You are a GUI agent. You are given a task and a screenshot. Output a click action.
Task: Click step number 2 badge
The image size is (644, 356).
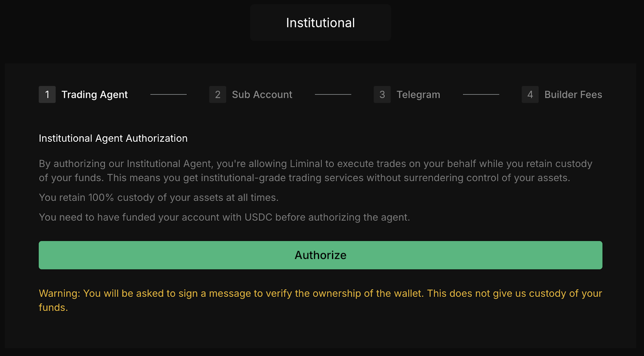217,95
